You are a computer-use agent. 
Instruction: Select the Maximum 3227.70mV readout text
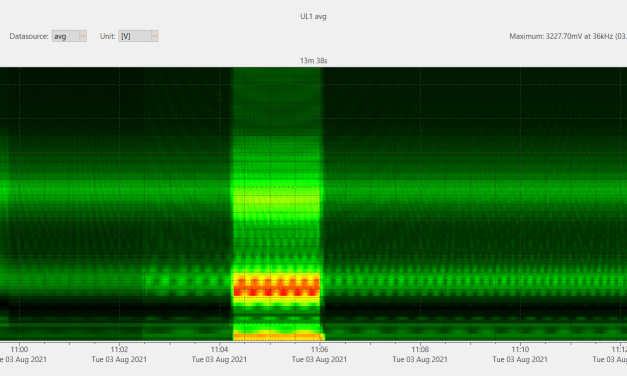click(568, 36)
